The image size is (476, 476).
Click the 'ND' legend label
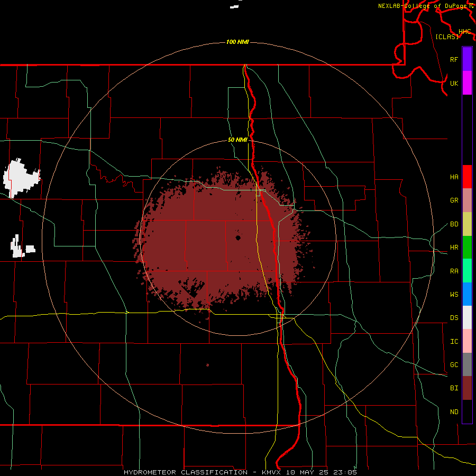[454, 412]
